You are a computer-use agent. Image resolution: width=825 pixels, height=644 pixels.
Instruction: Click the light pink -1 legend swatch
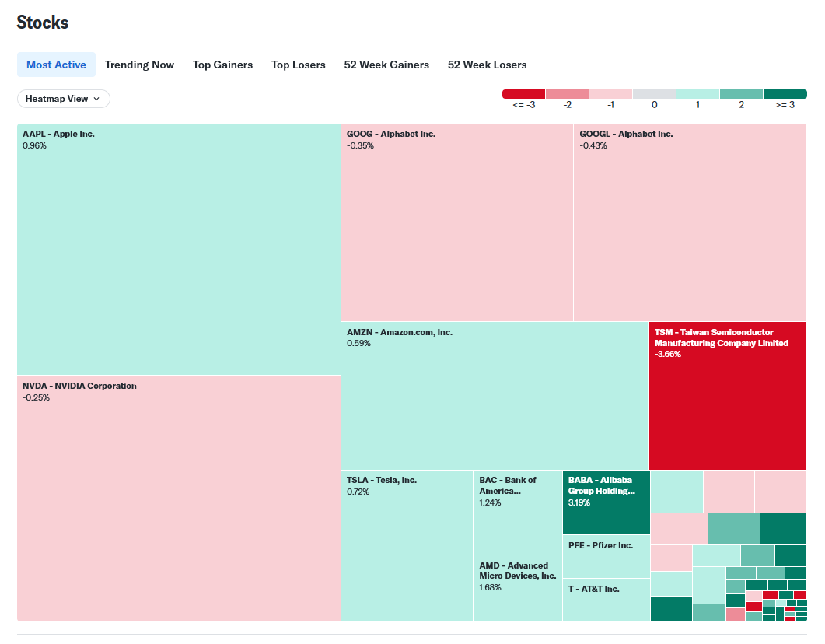(x=610, y=94)
